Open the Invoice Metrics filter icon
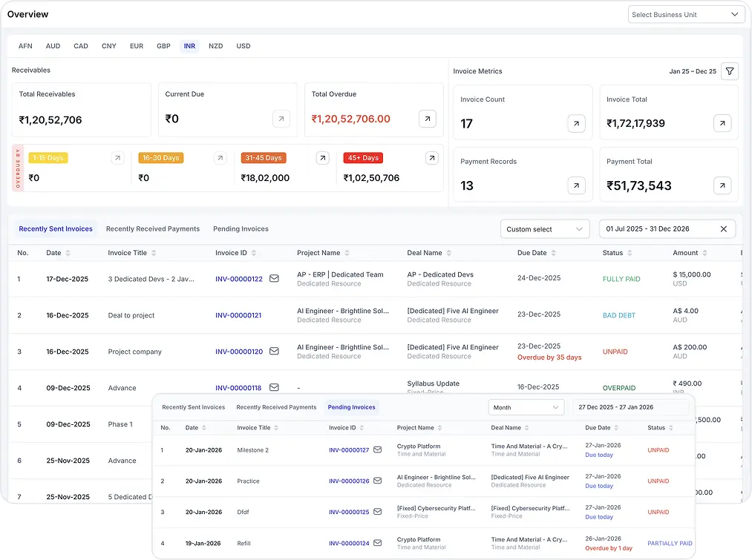Screen dimensions: 752x560 [730, 71]
